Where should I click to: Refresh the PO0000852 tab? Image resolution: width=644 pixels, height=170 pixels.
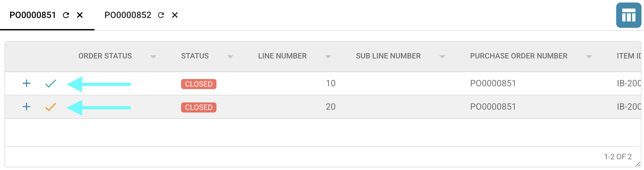161,15
